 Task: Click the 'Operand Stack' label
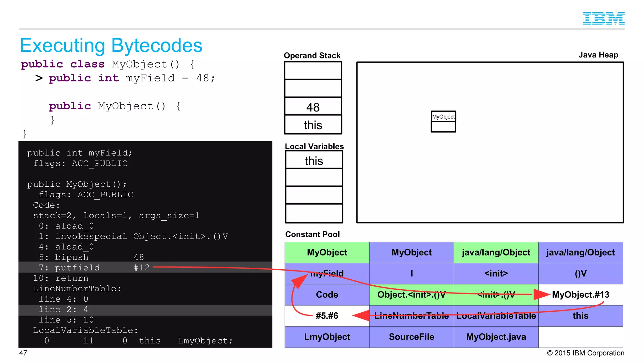pyautogui.click(x=312, y=55)
